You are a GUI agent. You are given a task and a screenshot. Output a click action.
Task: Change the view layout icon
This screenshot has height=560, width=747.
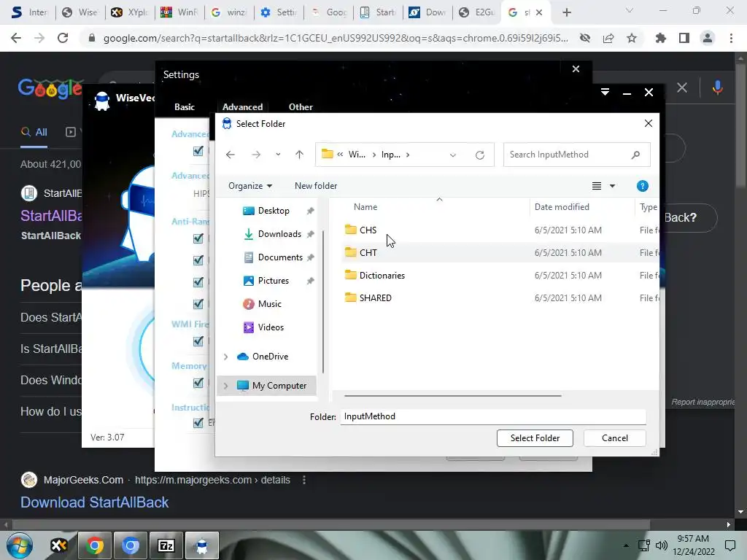(x=597, y=186)
